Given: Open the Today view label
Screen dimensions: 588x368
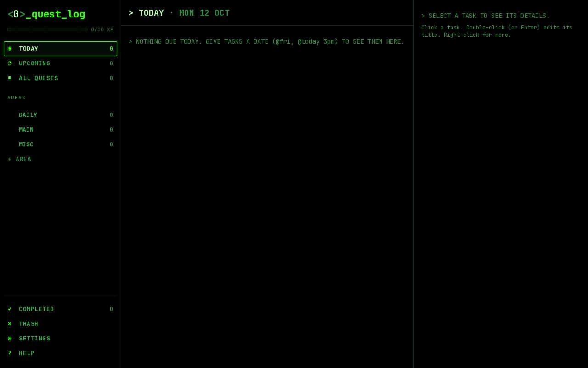Looking at the screenshot, I should pos(28,49).
